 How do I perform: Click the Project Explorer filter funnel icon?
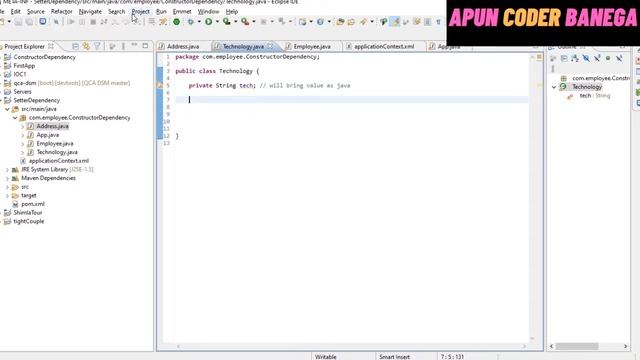[97, 47]
